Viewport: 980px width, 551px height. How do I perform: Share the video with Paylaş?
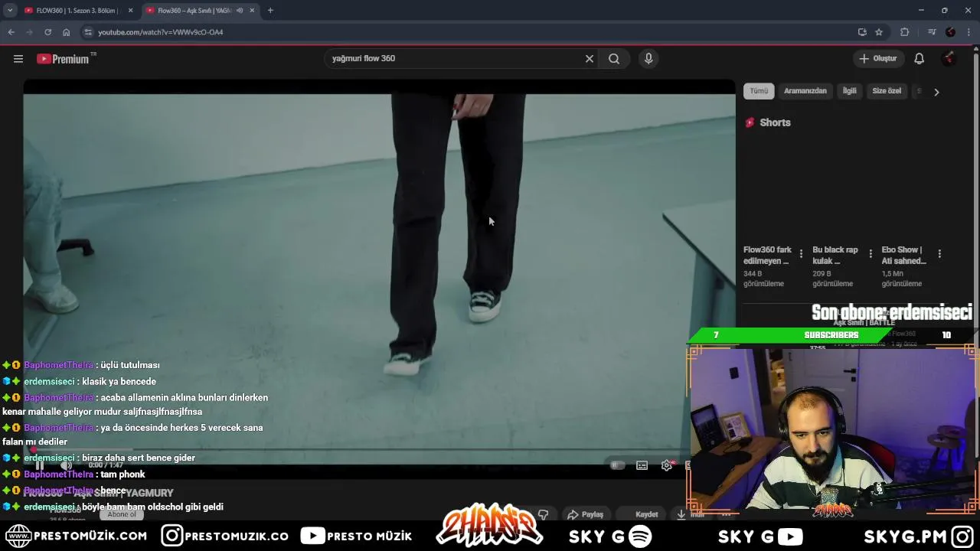click(x=586, y=514)
